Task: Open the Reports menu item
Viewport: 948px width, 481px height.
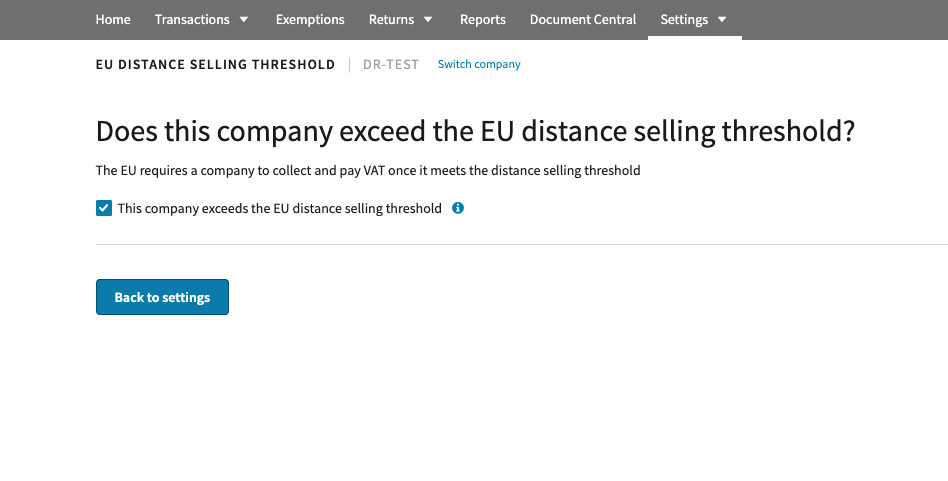Action: (483, 20)
